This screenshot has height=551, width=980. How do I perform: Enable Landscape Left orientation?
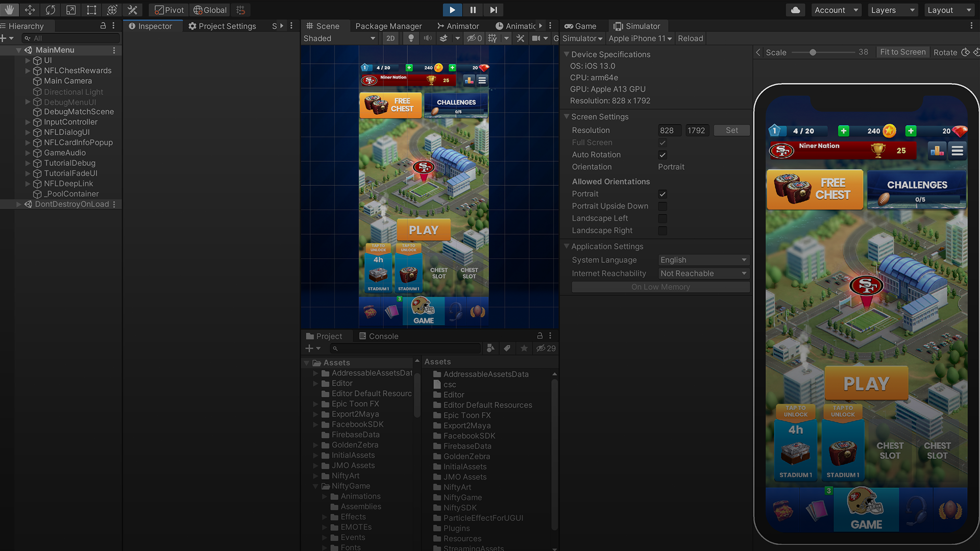click(x=663, y=218)
